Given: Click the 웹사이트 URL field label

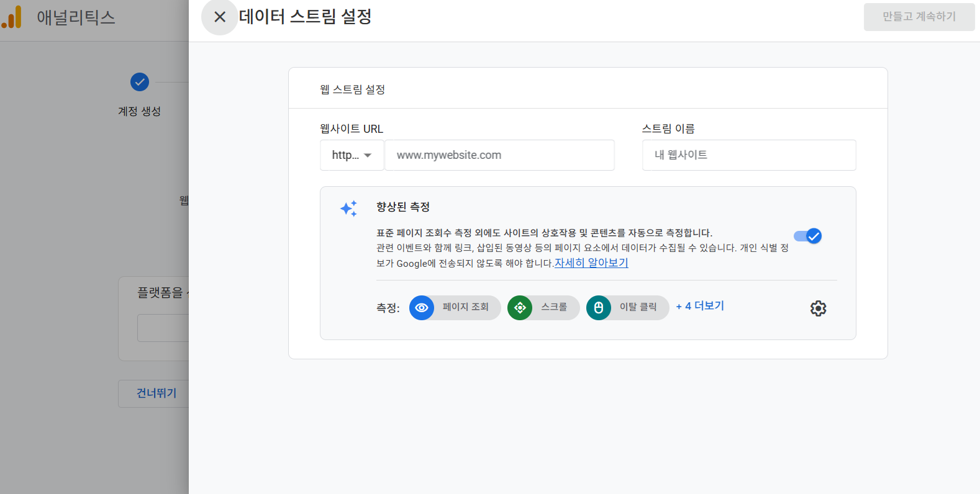Looking at the screenshot, I should pos(352,128).
